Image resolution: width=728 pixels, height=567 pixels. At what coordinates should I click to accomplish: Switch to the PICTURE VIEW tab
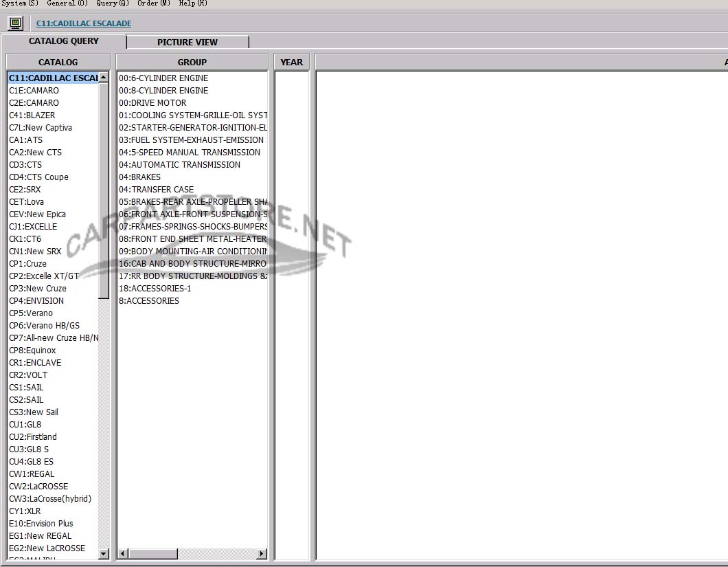(187, 42)
